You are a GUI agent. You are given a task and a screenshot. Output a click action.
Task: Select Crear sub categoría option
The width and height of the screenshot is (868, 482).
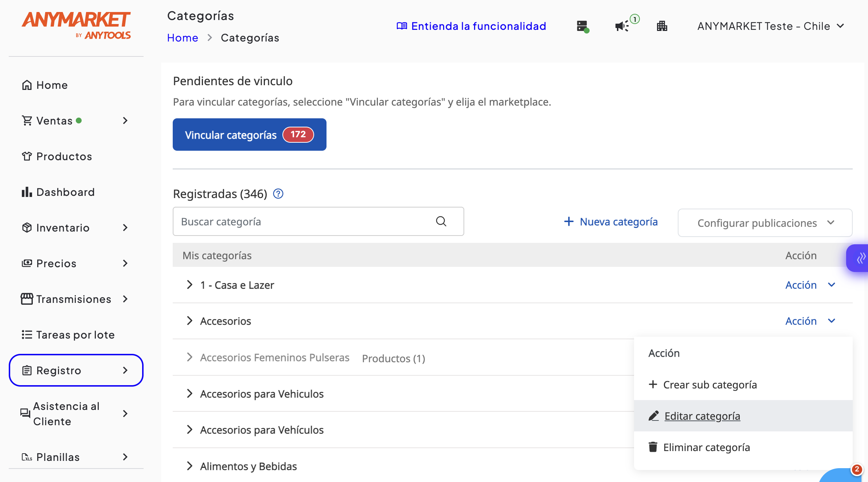[709, 385]
